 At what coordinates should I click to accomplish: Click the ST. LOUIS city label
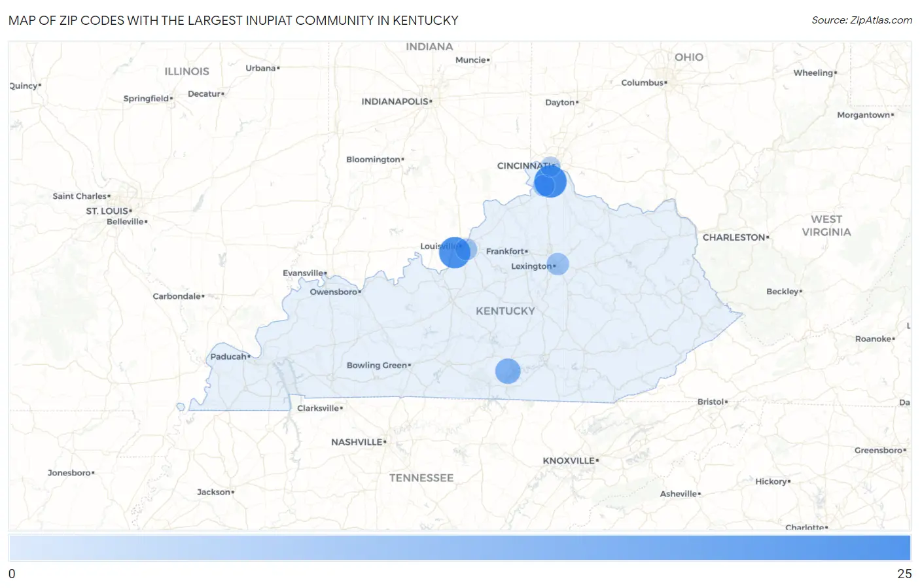[107, 211]
